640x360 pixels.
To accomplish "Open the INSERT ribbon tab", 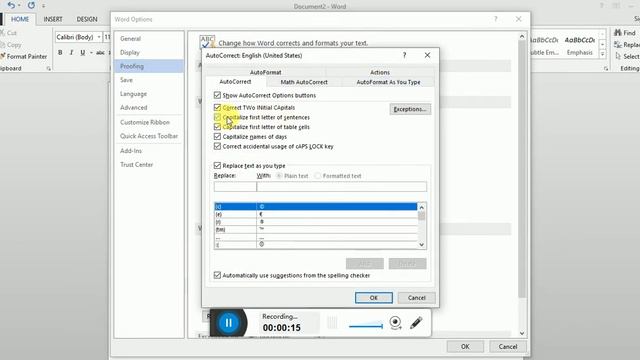I will 53,19.
